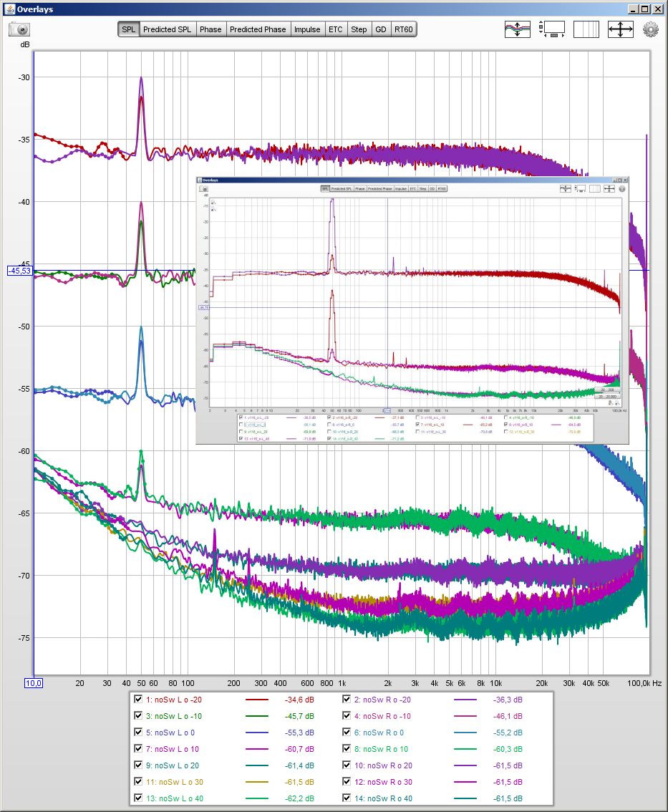
Task: Click the -46,1 dB value for trace 4
Action: coord(508,716)
